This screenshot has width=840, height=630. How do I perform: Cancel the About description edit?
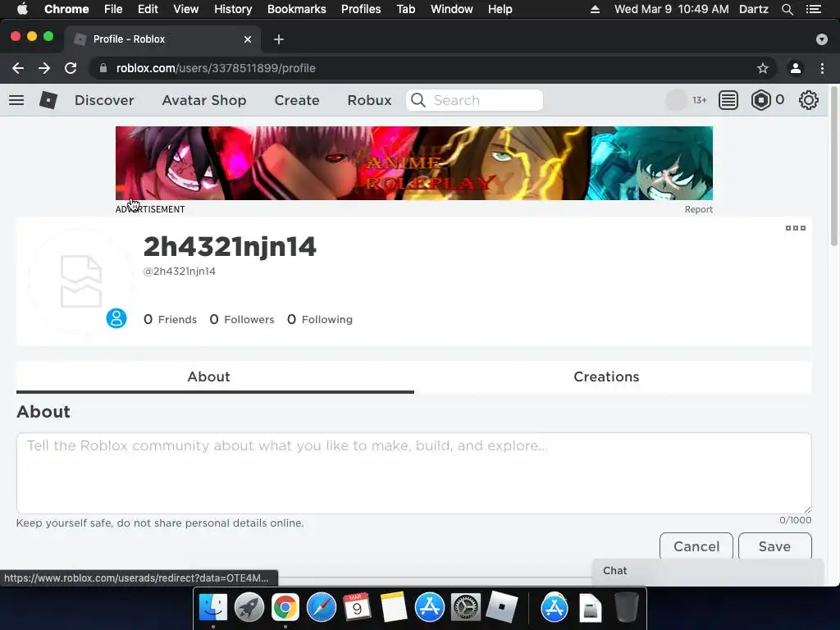[696, 546]
